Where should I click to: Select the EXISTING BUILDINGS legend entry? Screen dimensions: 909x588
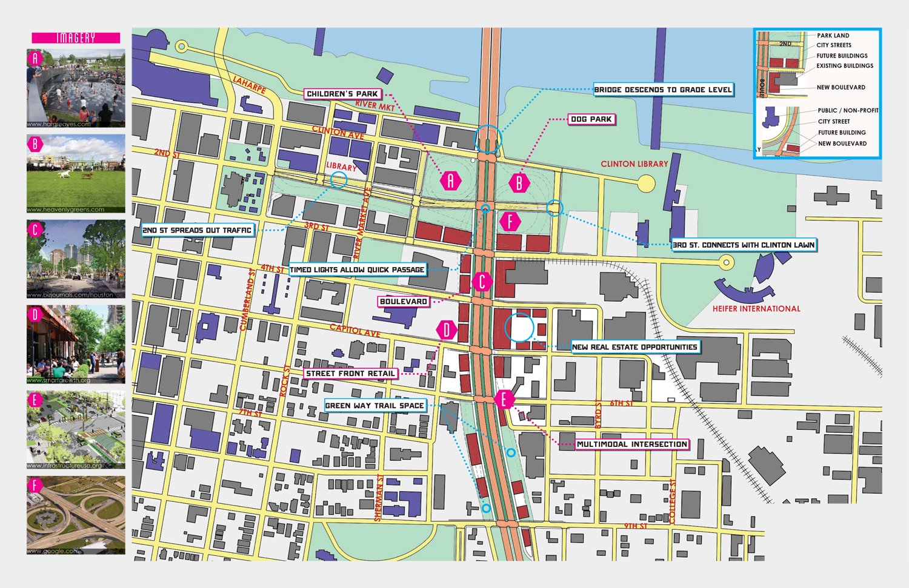coord(845,66)
